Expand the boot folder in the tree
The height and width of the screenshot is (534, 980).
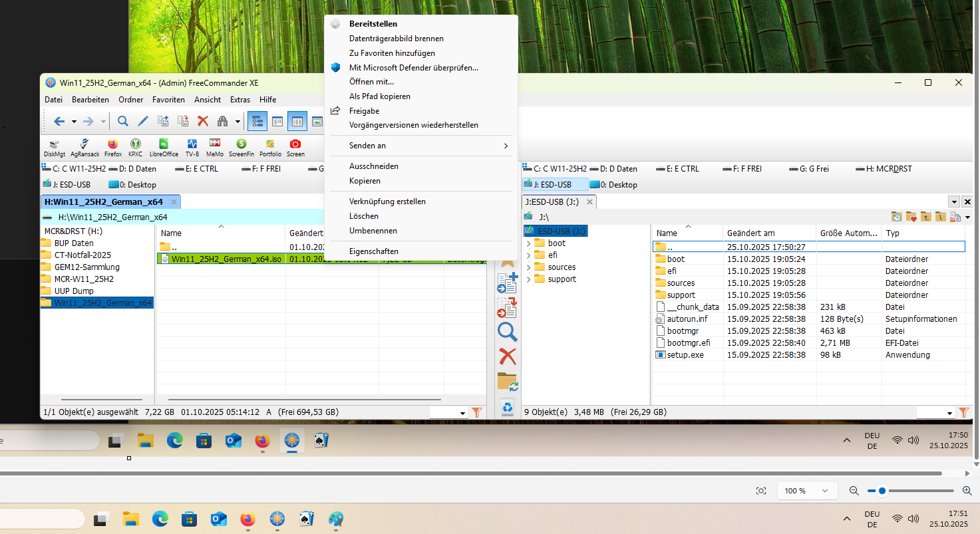click(x=528, y=243)
